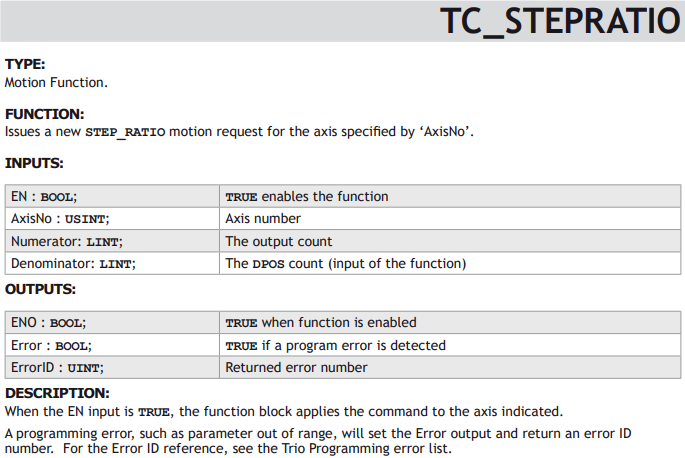The height and width of the screenshot is (458, 685).
Task: Click the INPUTS: section heading
Action: [34, 163]
